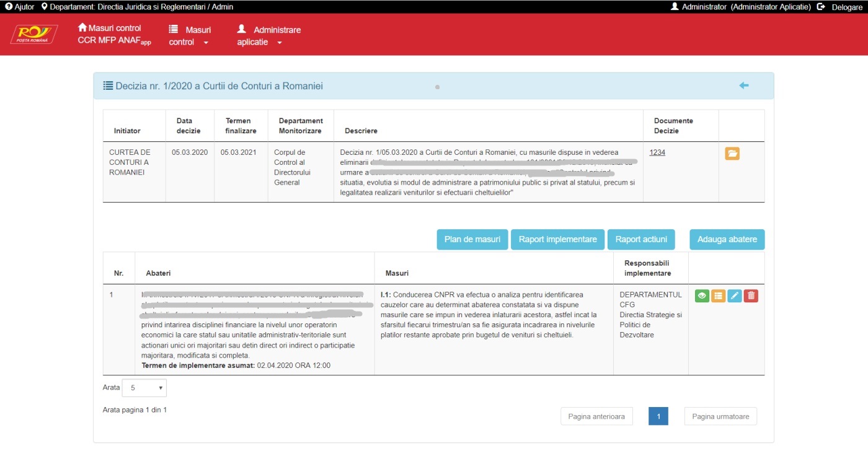This screenshot has height=451, width=868.
Task: Click the back arrow in decision header
Action: (x=744, y=85)
